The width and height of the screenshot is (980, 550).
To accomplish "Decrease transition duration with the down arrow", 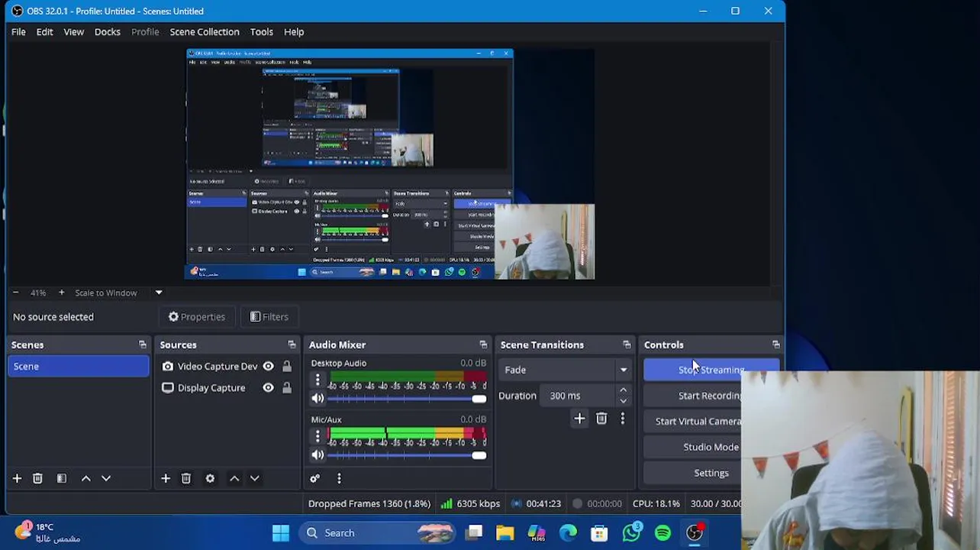I will pos(623,401).
